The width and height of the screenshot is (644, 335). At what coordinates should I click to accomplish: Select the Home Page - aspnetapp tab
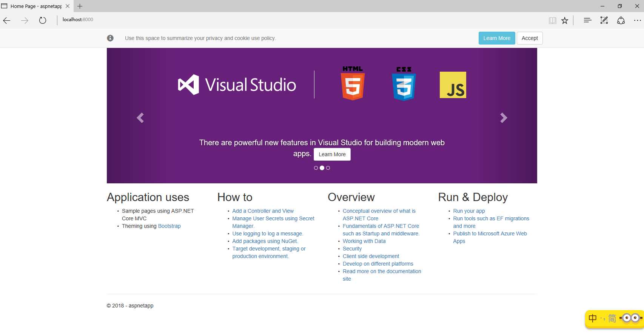(36, 6)
